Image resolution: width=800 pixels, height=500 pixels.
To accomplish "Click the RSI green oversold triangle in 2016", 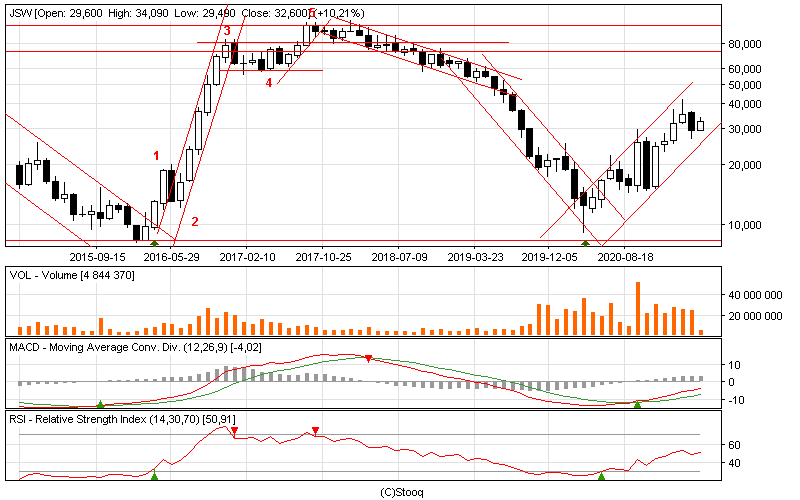I will (x=154, y=476).
